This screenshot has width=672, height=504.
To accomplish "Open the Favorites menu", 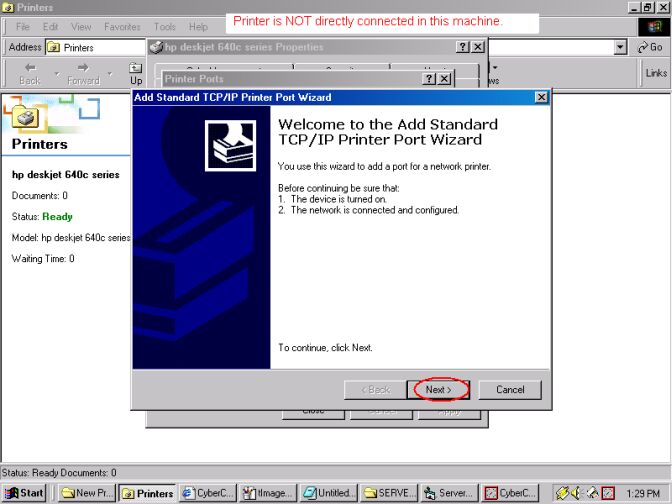I will pyautogui.click(x=122, y=26).
